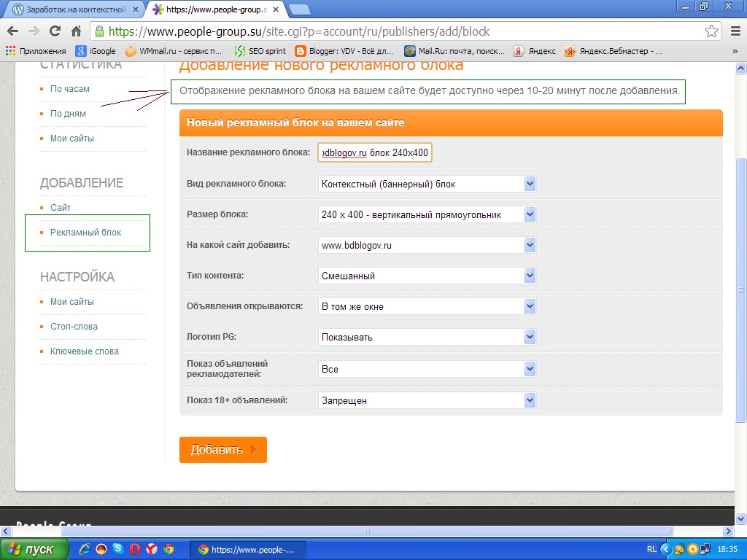Expand hidden tray icons arrow
Image resolution: width=747 pixels, height=560 pixels.
[665, 549]
